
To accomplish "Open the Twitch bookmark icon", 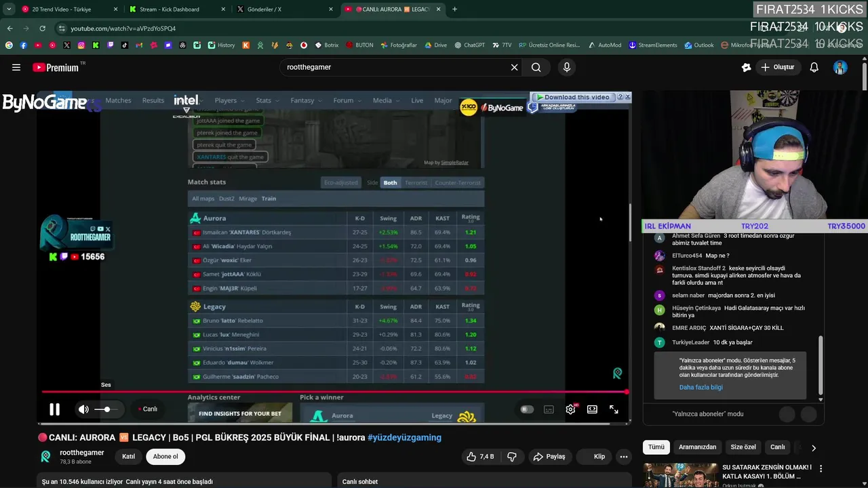I will 110,45.
